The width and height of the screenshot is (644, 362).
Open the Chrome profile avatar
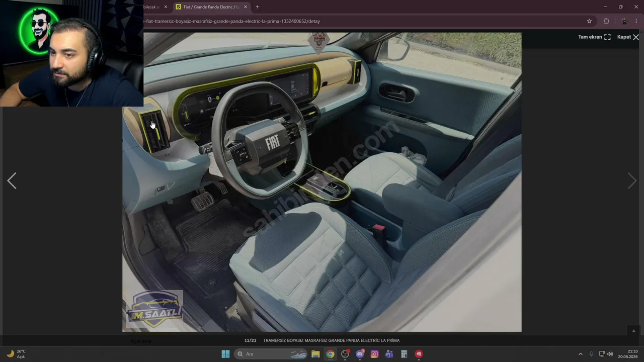tap(624, 21)
